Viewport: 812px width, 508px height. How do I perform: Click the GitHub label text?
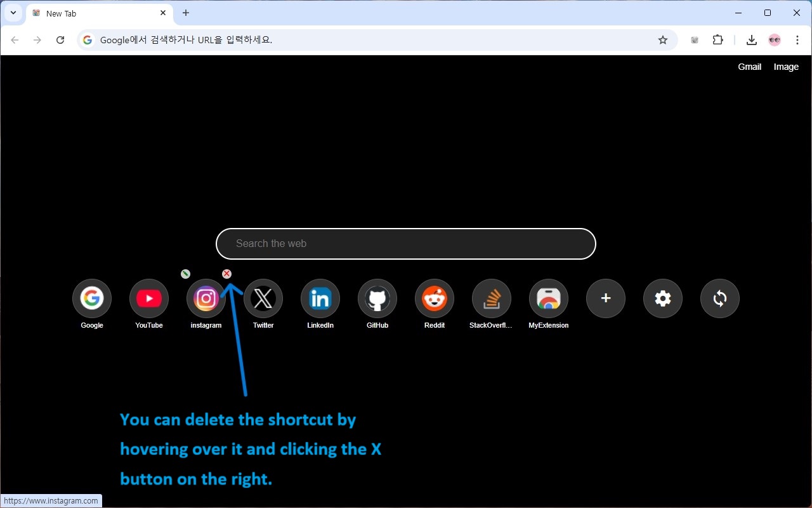point(377,325)
